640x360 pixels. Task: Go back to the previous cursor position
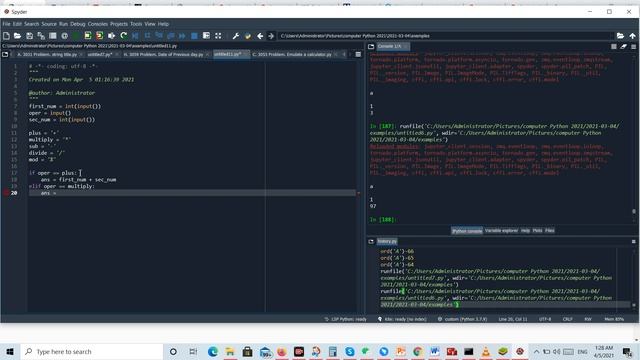pyautogui.click(x=260, y=36)
